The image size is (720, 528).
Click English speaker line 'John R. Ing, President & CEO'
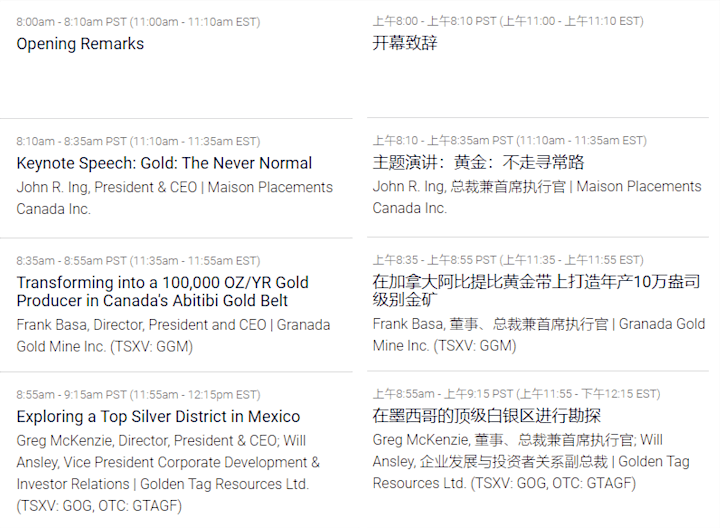(x=174, y=187)
